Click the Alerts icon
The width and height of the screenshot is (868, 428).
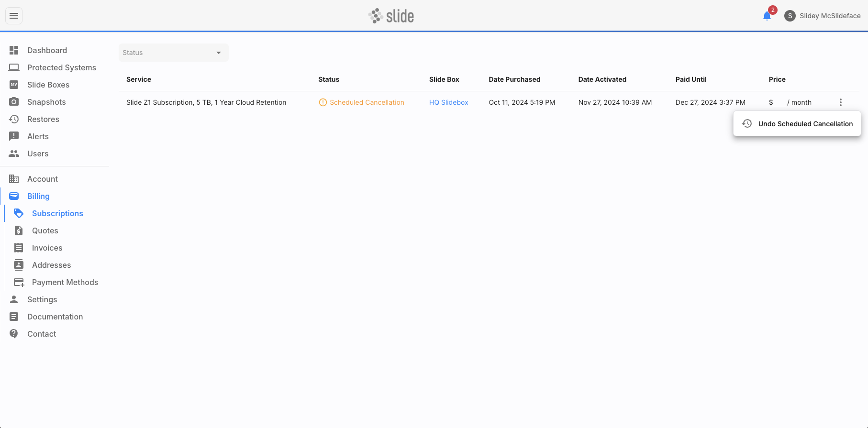point(14,136)
